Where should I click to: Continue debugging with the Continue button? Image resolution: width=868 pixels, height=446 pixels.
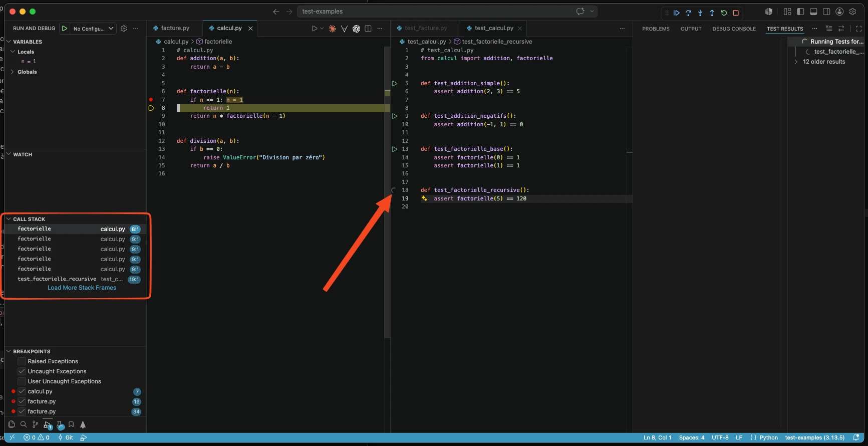pyautogui.click(x=676, y=13)
